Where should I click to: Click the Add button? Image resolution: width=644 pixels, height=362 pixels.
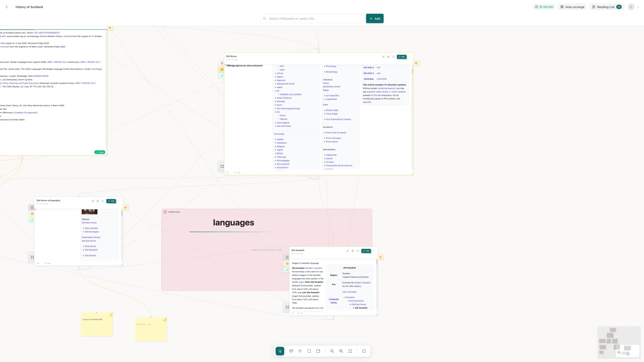375,19
